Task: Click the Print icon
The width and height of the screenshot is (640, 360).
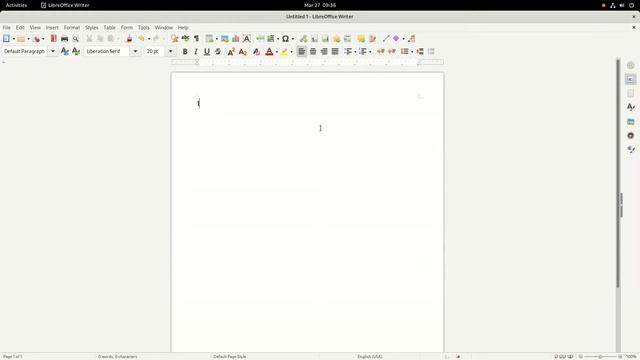Action: point(64,39)
